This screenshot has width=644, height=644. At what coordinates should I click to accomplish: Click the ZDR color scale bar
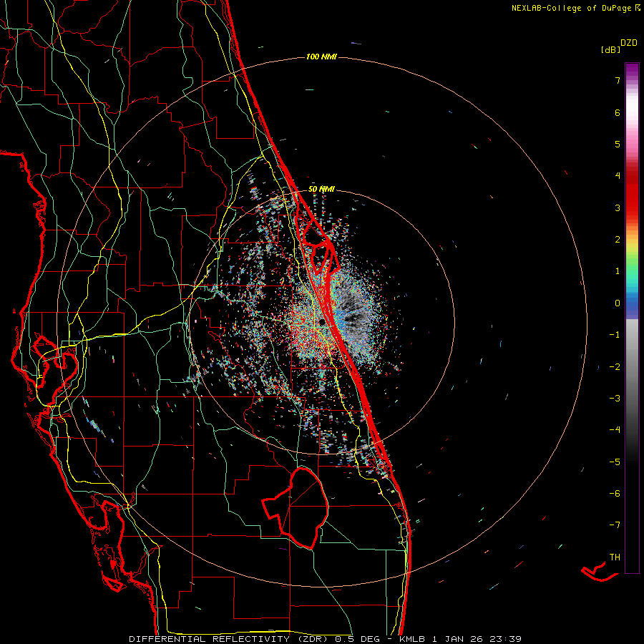point(632,318)
